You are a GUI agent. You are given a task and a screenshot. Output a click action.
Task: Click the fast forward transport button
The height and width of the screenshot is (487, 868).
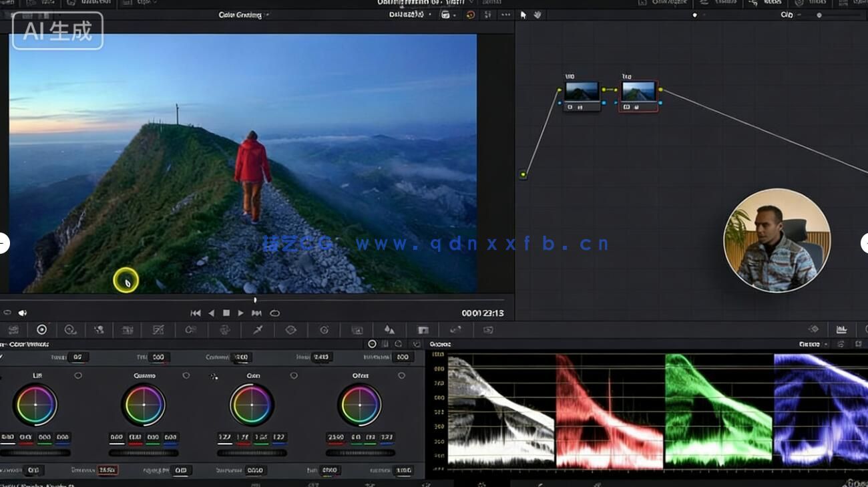click(257, 312)
